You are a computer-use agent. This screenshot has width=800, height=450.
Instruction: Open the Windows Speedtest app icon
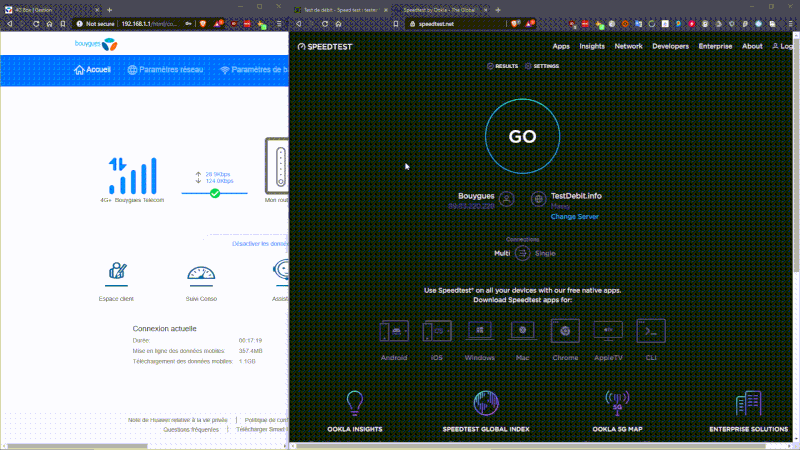(480, 331)
